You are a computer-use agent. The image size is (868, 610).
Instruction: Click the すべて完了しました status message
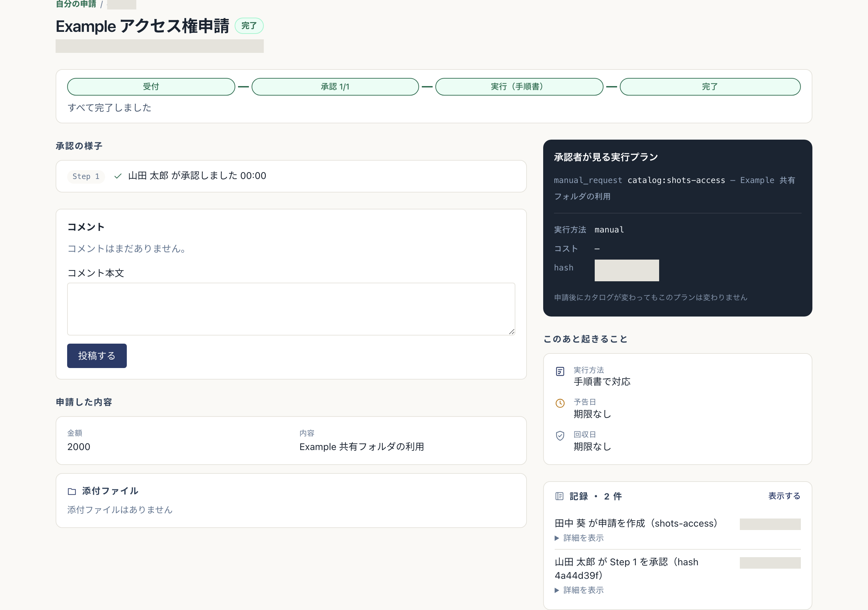109,108
